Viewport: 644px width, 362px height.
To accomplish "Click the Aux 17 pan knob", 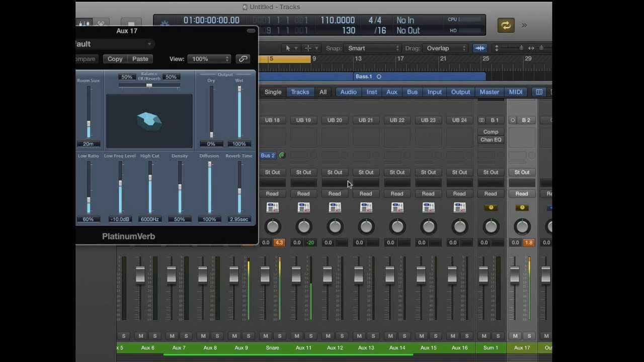I will tap(522, 227).
